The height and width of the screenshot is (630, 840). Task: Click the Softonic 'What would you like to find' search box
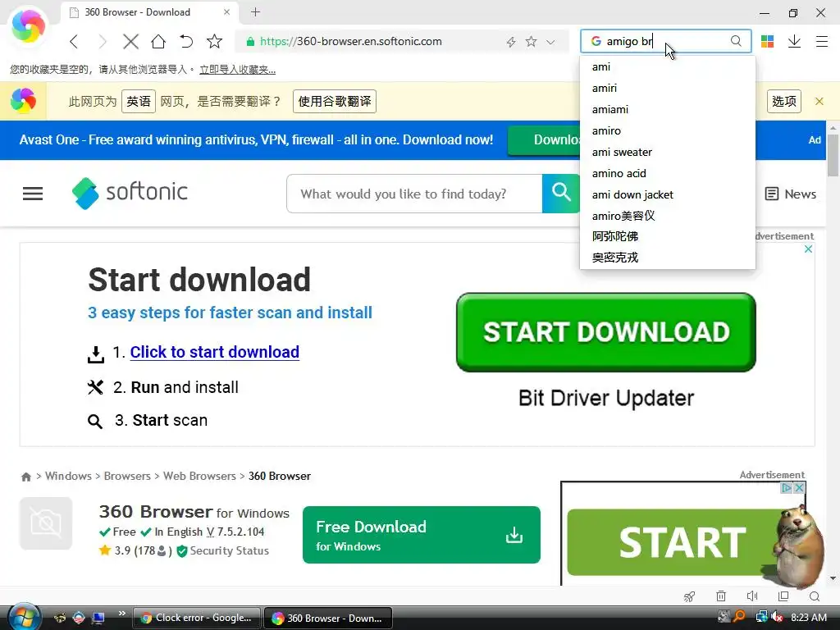[x=414, y=194]
